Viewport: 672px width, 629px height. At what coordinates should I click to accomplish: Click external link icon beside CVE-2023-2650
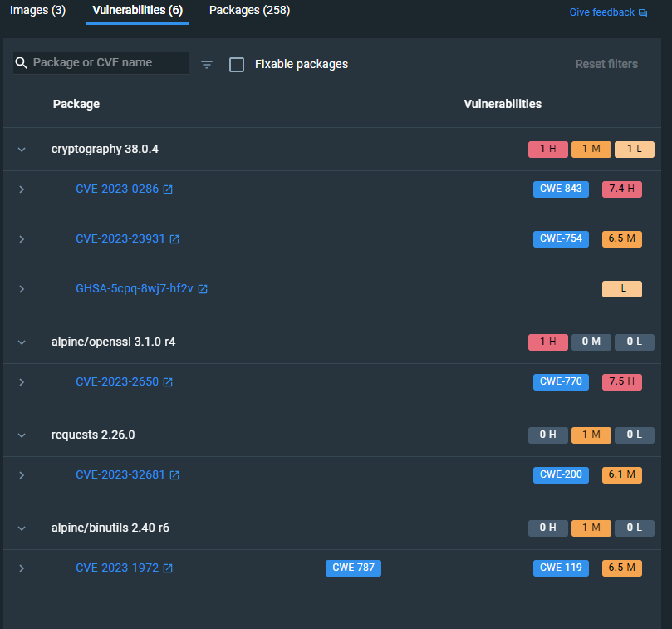pos(169,381)
